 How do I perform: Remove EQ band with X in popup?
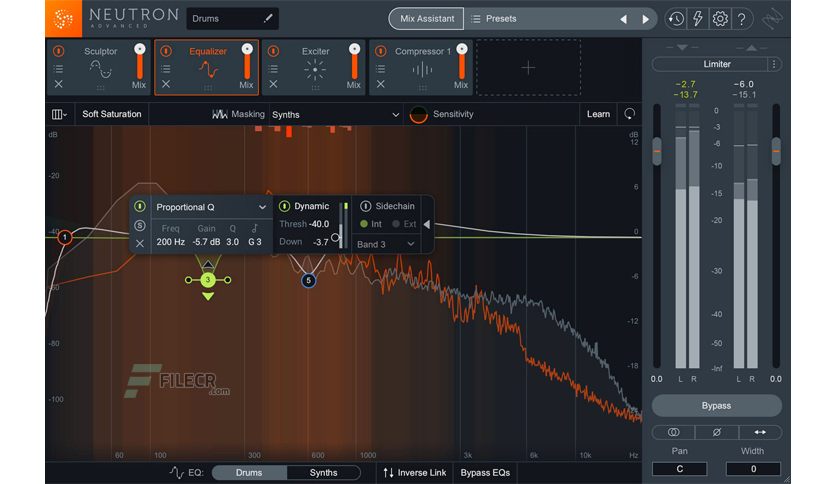click(140, 244)
